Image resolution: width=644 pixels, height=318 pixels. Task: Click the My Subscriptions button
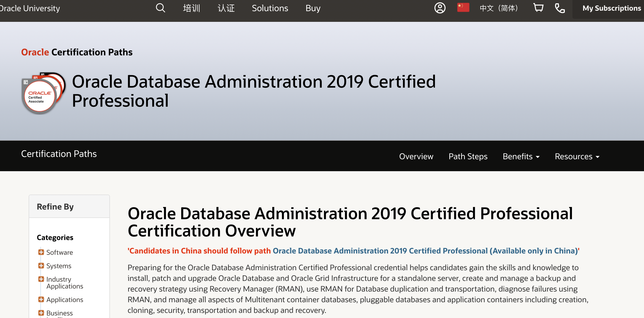point(612,8)
